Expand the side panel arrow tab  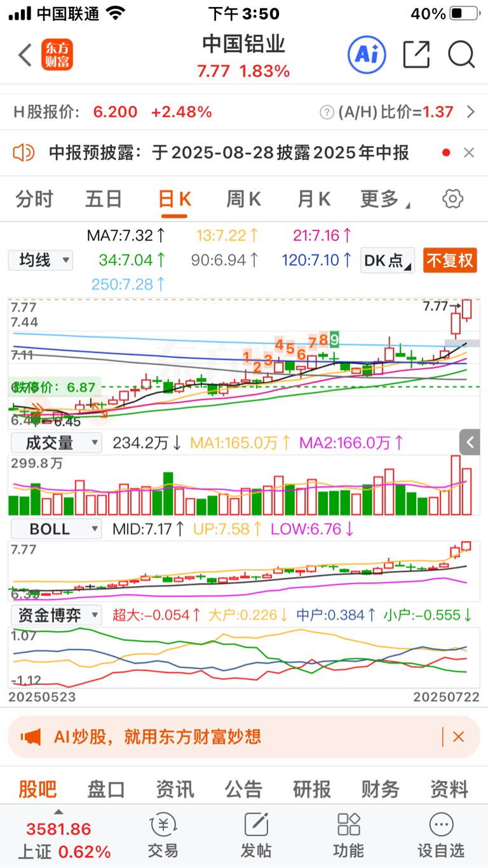click(470, 442)
